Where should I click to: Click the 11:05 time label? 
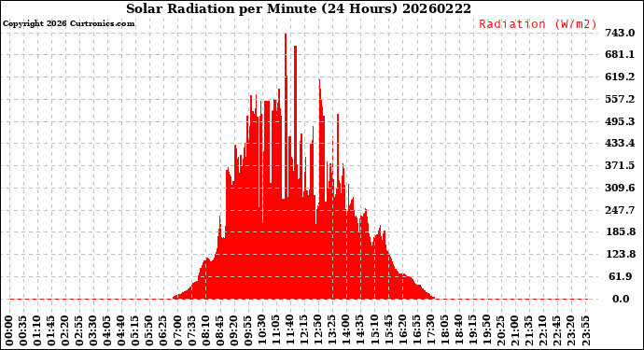pos(276,331)
